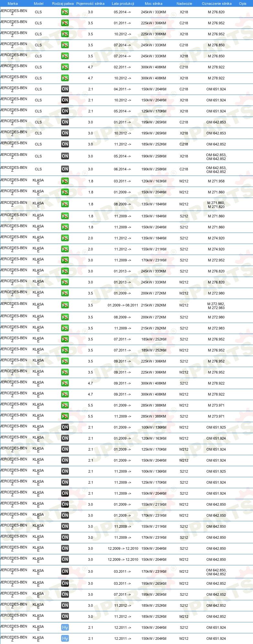Click ON icon for 07.2011 195kW S212 row
The height and width of the screenshot is (644, 253).
65,594
